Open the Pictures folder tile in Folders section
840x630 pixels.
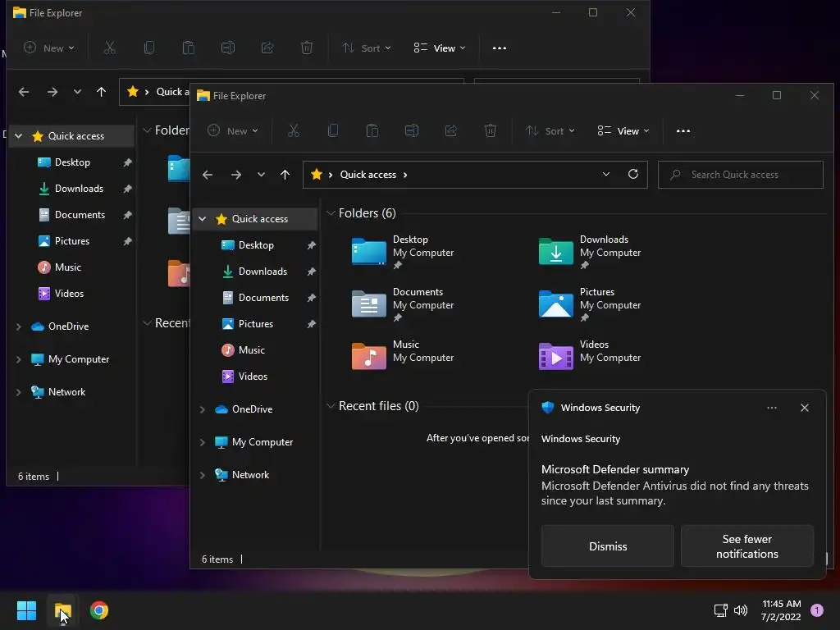click(x=591, y=304)
